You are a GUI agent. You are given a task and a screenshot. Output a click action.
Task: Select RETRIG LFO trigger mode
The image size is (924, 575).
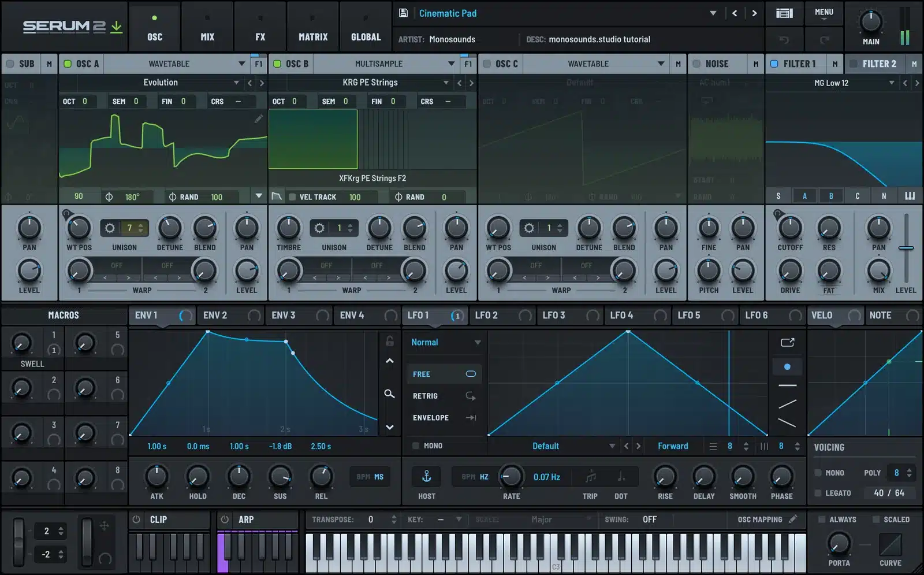(444, 396)
